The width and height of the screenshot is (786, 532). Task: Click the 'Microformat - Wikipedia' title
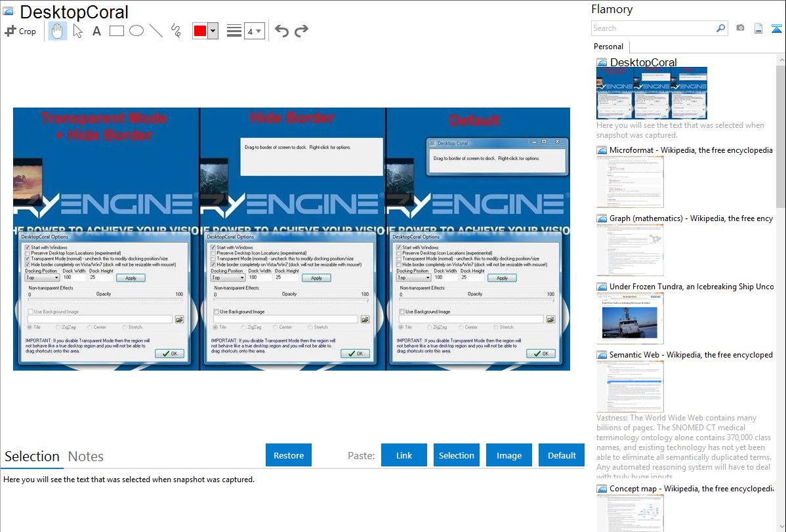(x=691, y=150)
